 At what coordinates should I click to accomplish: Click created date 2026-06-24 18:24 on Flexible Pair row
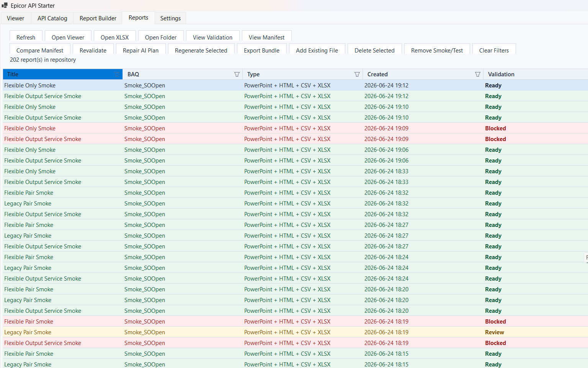pyautogui.click(x=386, y=257)
